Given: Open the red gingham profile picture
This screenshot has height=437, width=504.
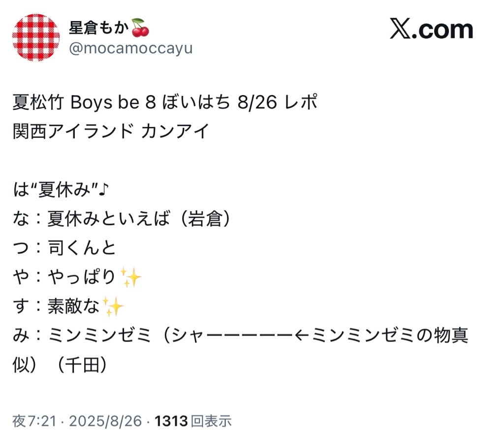Looking at the screenshot, I should click(x=36, y=38).
